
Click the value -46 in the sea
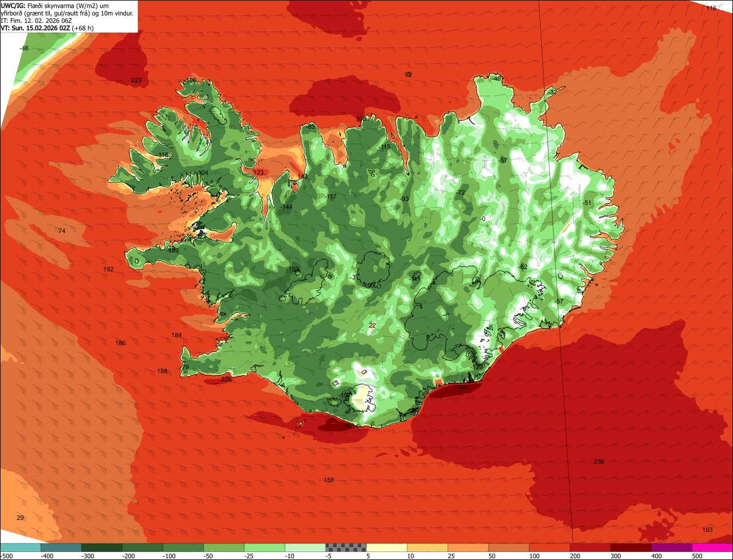(24, 49)
